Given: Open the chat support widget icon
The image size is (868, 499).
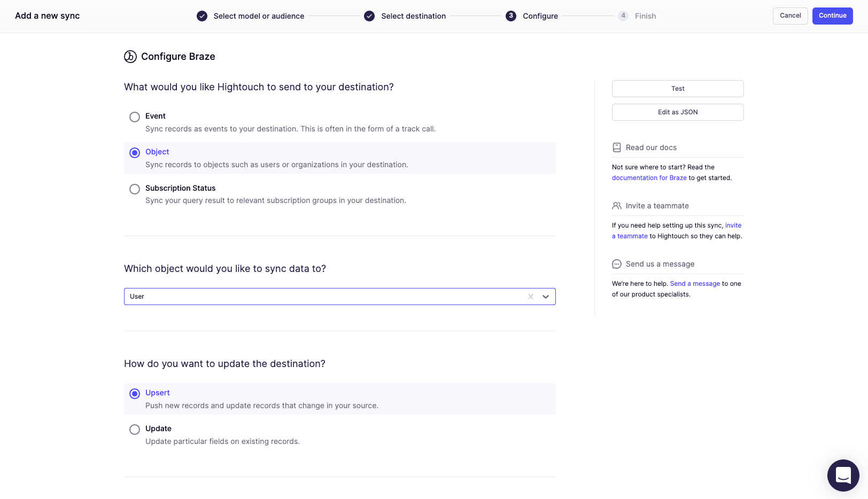Looking at the screenshot, I should point(843,475).
